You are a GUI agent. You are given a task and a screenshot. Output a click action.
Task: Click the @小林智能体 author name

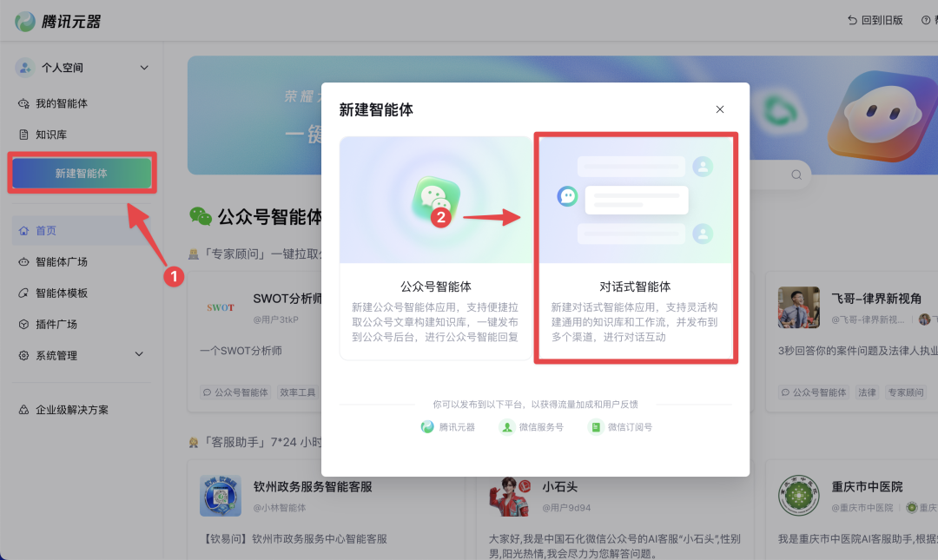pos(280,508)
